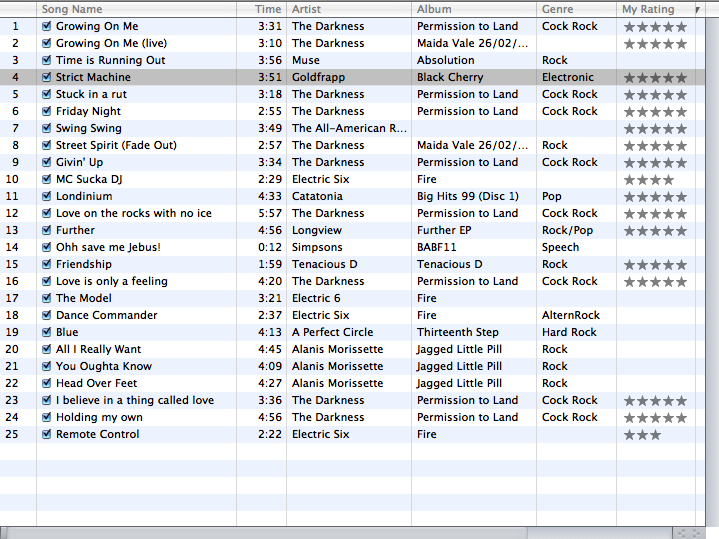Sort by the Album column header
Viewport: 719px width, 539px height.
pyautogui.click(x=474, y=9)
